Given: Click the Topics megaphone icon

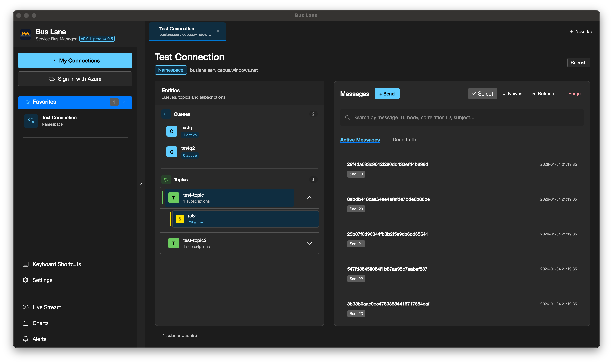Looking at the screenshot, I should 166,179.
